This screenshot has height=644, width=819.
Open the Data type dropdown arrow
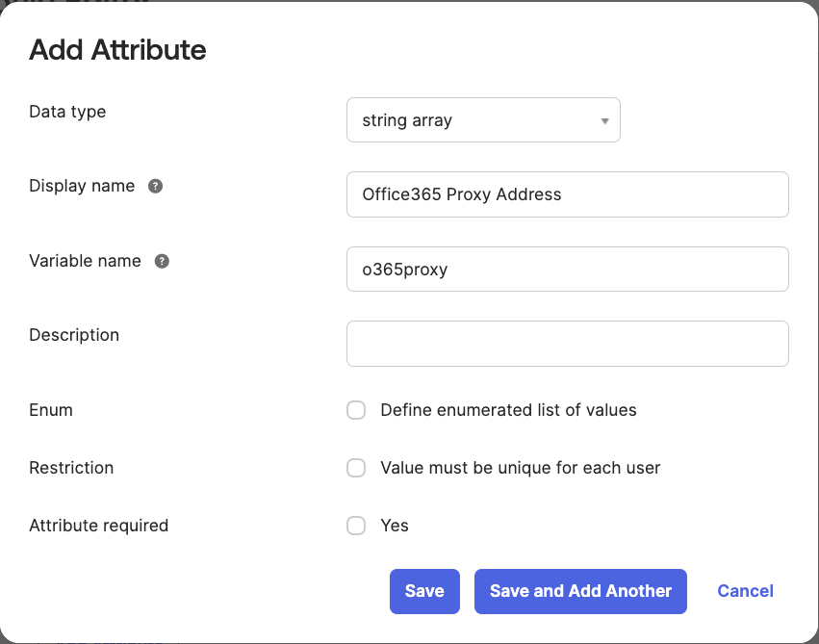point(604,121)
